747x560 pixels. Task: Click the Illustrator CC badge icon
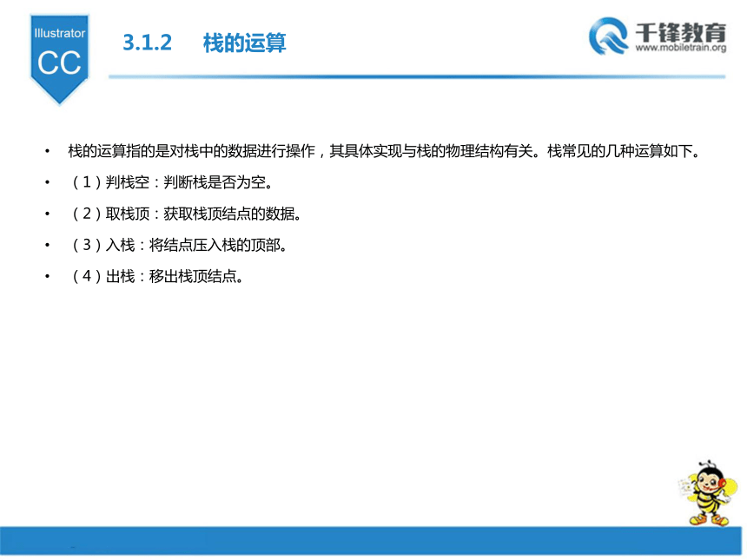pos(60,59)
